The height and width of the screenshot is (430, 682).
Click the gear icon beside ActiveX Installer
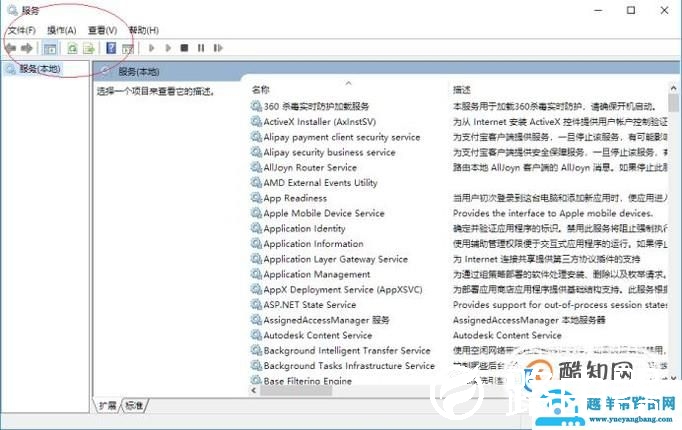pyautogui.click(x=256, y=121)
